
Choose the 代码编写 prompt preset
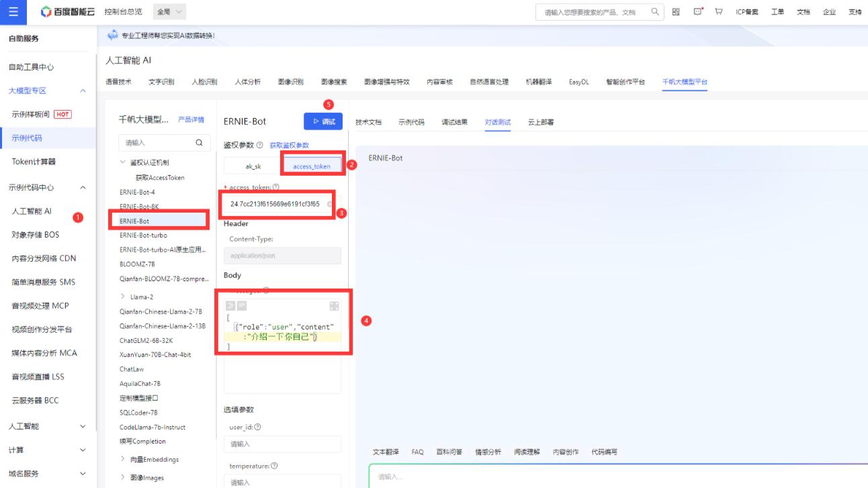[x=604, y=452]
